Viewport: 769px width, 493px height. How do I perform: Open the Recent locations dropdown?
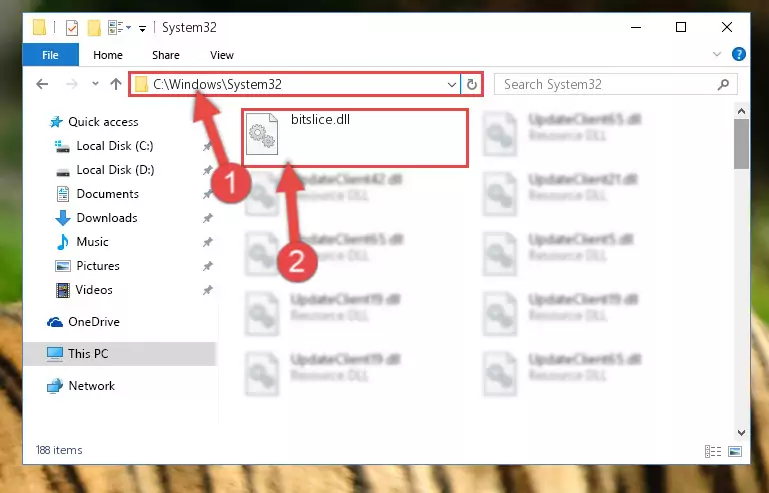(x=95, y=84)
